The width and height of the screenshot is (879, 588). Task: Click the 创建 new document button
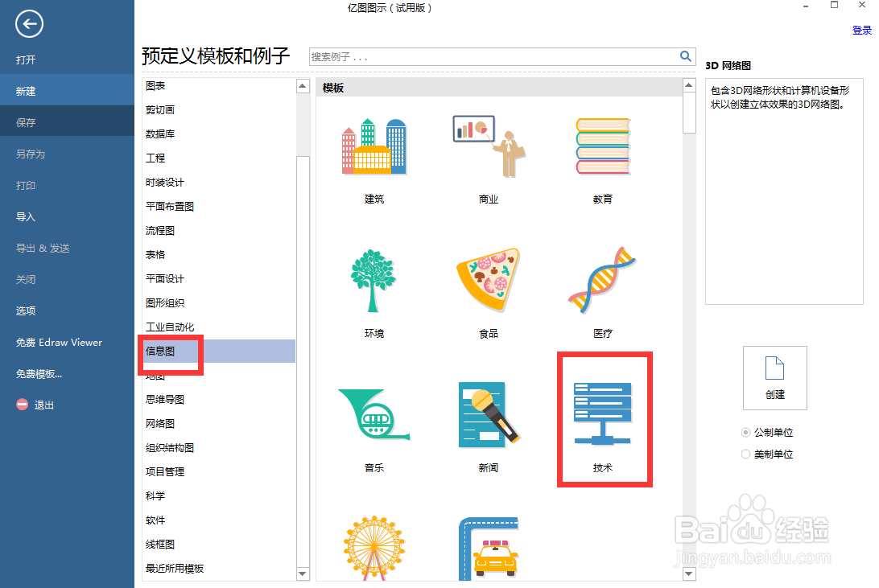774,378
